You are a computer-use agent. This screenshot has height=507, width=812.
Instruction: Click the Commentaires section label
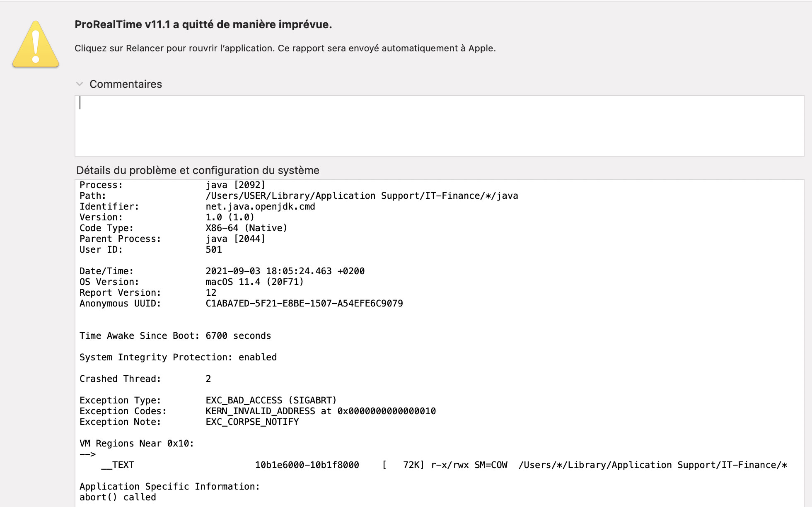coord(126,84)
